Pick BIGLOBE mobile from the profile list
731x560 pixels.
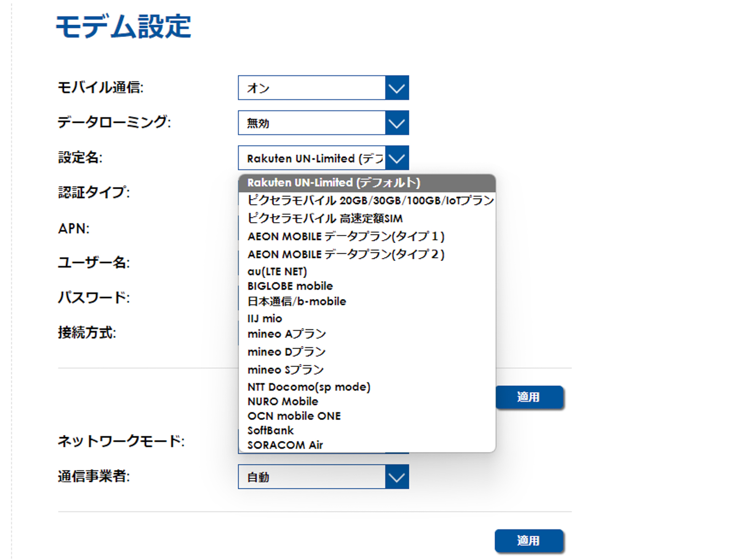point(290,286)
